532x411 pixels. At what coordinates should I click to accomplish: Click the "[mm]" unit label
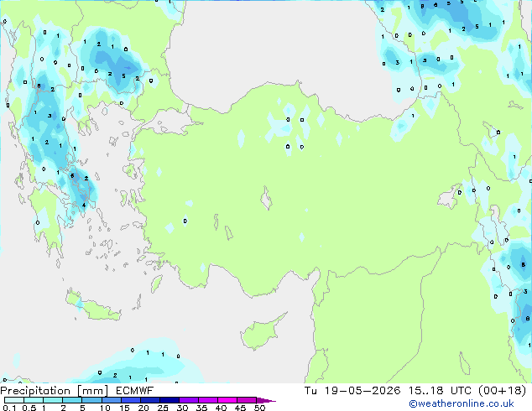(92, 391)
